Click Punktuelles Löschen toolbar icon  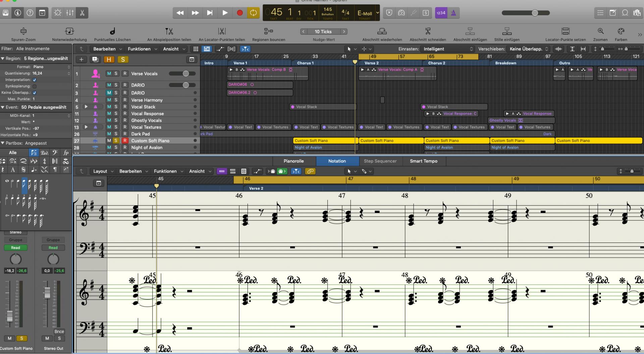tap(112, 31)
